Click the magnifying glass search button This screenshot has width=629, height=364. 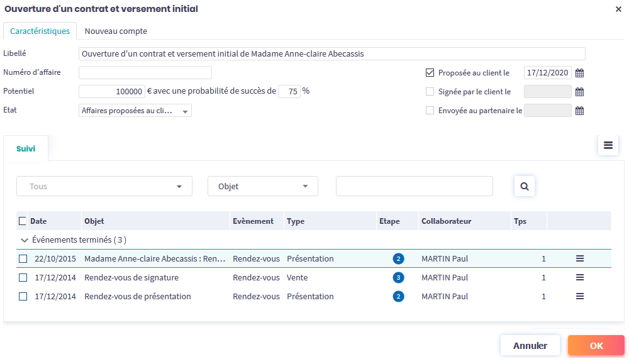tap(525, 186)
